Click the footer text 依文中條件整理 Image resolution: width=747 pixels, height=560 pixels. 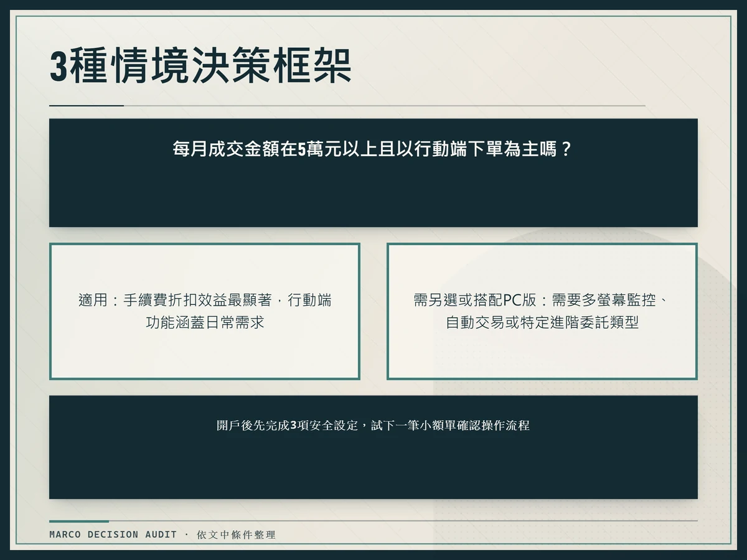pos(236,534)
